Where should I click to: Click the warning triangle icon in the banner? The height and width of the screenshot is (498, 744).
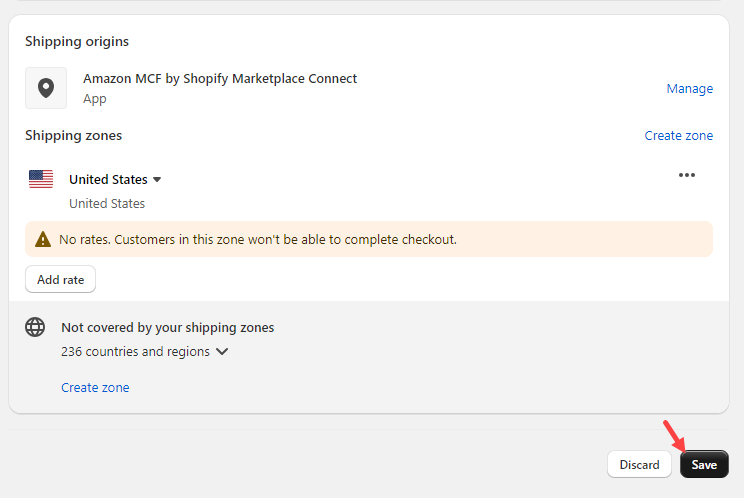(x=43, y=239)
